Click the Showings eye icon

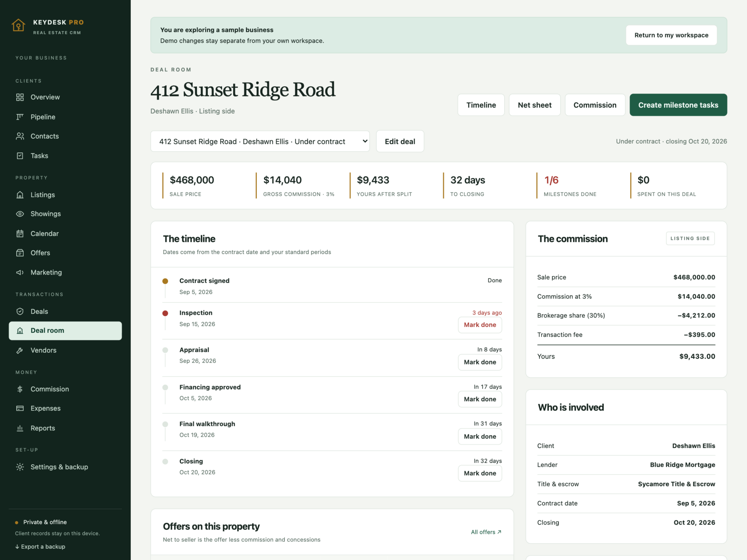coord(20,214)
